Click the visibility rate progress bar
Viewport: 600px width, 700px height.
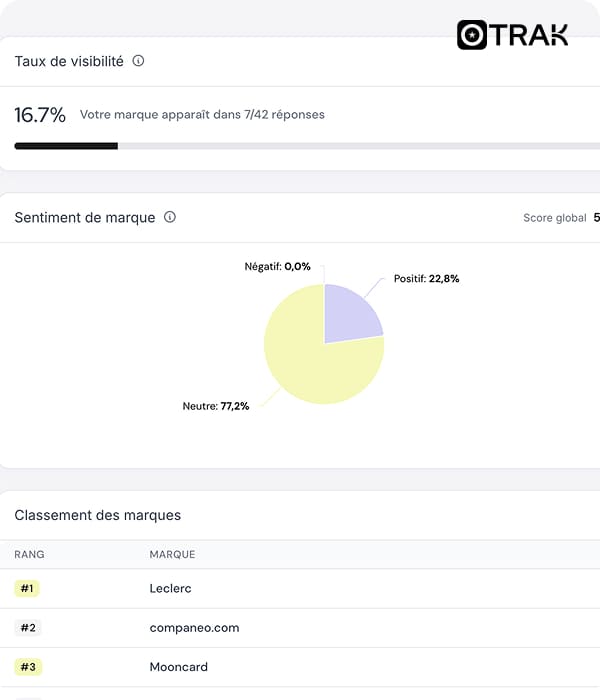tap(307, 146)
